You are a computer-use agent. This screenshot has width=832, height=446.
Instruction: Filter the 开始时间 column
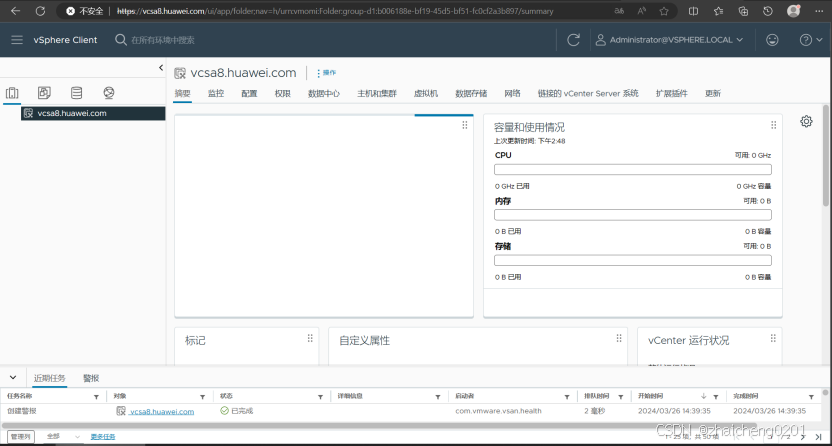point(715,397)
